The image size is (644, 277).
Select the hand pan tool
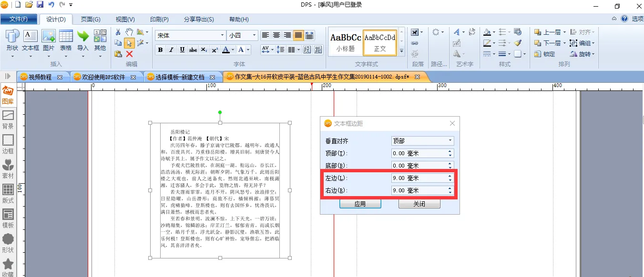tap(129, 32)
